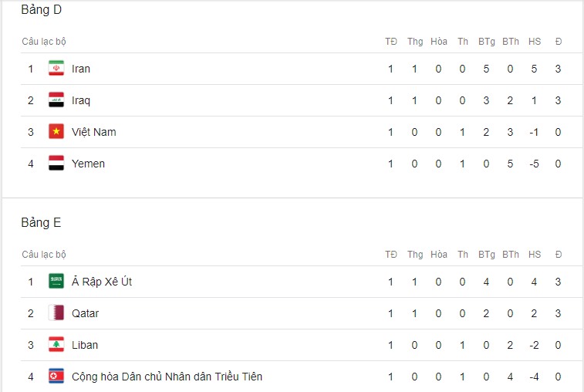
Task: Click the Iran flag icon
Action: click(x=56, y=68)
